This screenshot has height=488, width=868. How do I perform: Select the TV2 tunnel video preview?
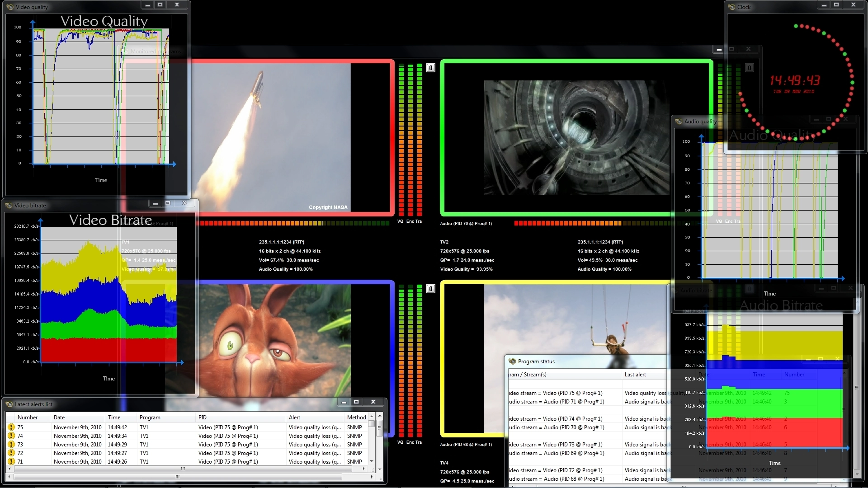coord(576,138)
